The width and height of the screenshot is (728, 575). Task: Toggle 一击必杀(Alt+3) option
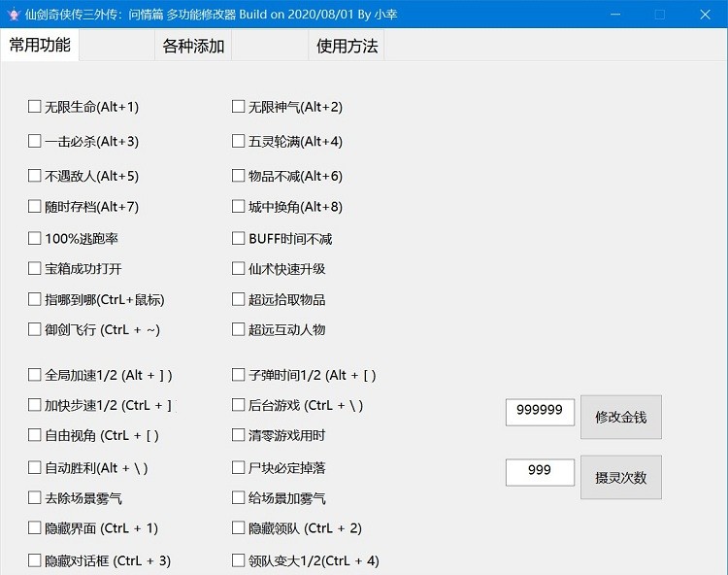coord(34,141)
